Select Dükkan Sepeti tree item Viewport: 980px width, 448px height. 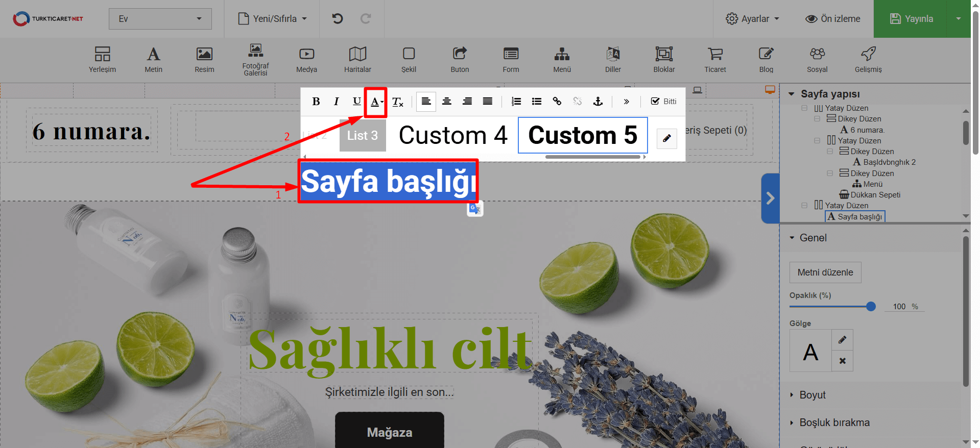click(x=870, y=195)
